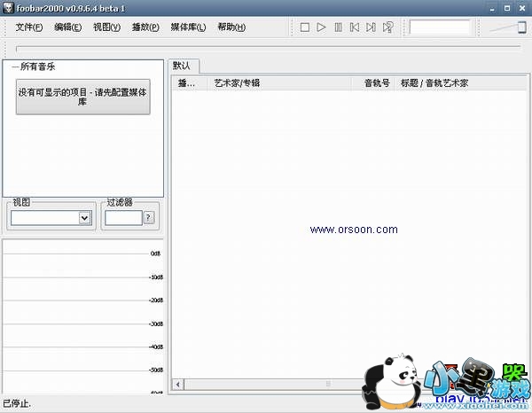Image resolution: width=532 pixels, height=413 pixels.
Task: Click the playlist horizontal scrollbar track
Action: 271,385
